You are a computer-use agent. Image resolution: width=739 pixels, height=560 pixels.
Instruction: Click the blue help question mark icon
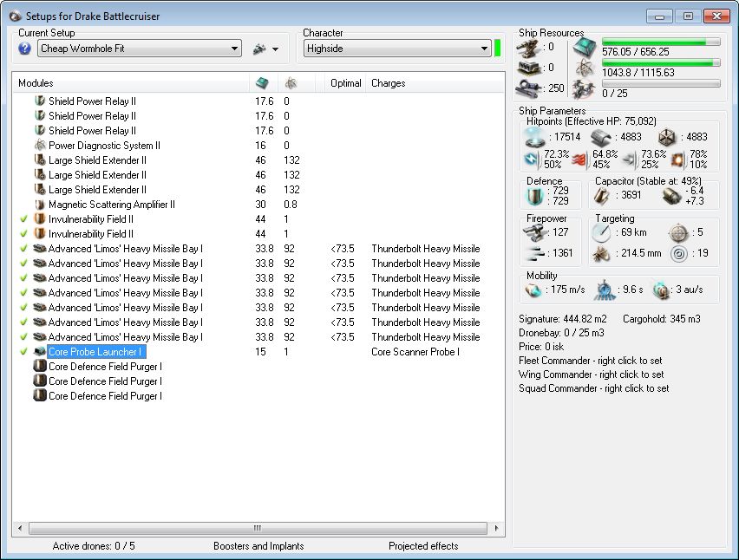[24, 49]
